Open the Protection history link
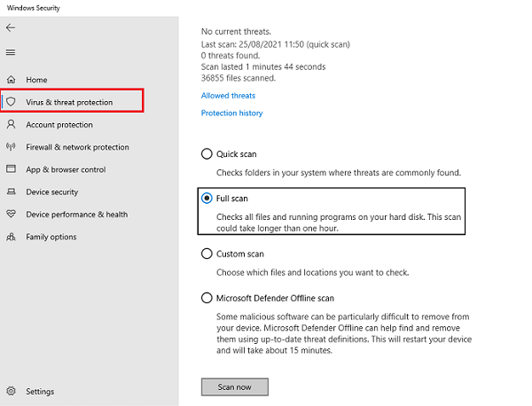Viewport: 532px width, 406px height. [231, 113]
